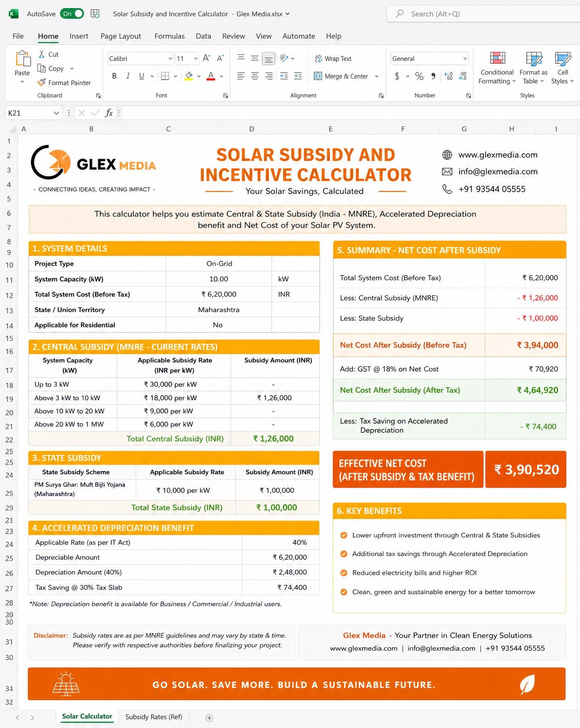Click Decrease Decimal icon
Screen dimensions: 580x728
tap(463, 76)
